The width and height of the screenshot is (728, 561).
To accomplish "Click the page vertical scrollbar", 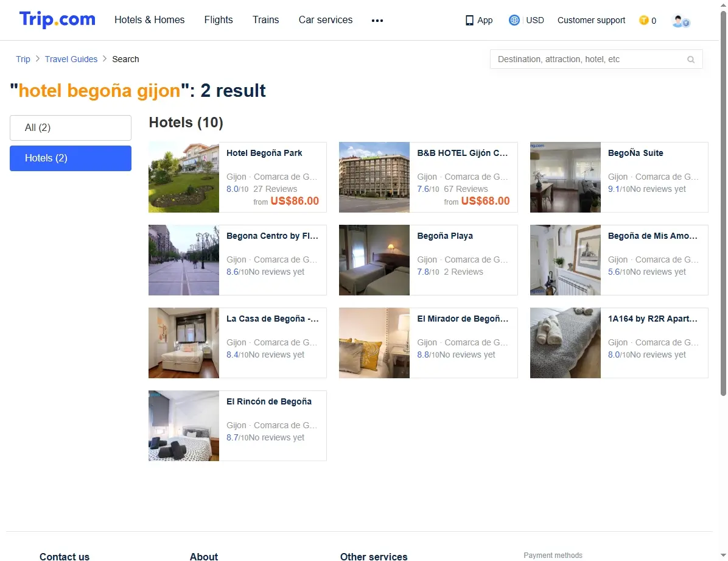I will [x=723, y=203].
